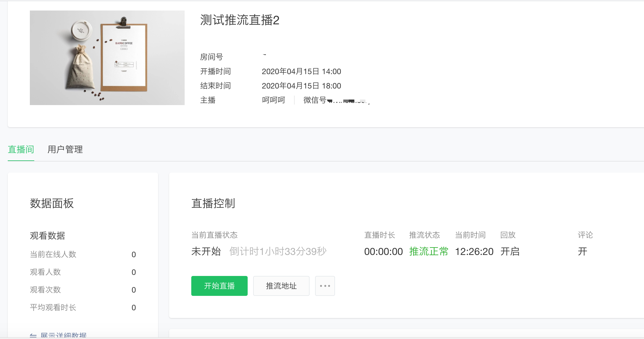The width and height of the screenshot is (644, 339).
Task: Click the anchor name 呵呵呵
Action: [x=273, y=100]
